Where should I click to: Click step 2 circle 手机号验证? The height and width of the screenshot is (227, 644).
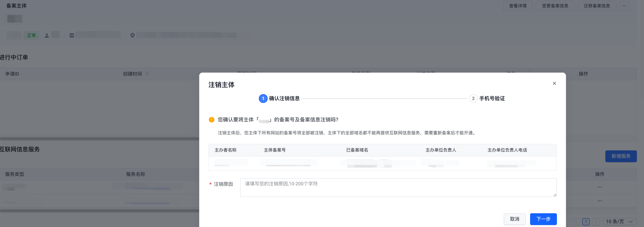point(473,98)
